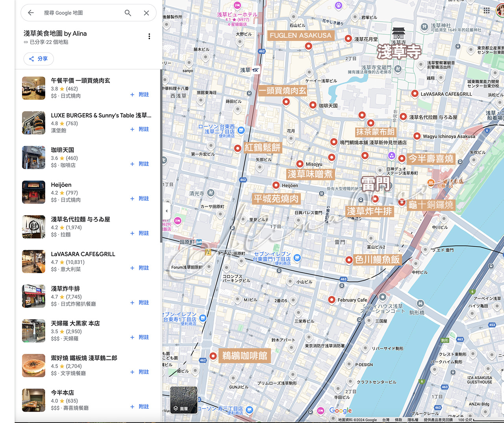Click the magnifier search icon
The width and height of the screenshot is (504, 423).
tap(128, 13)
